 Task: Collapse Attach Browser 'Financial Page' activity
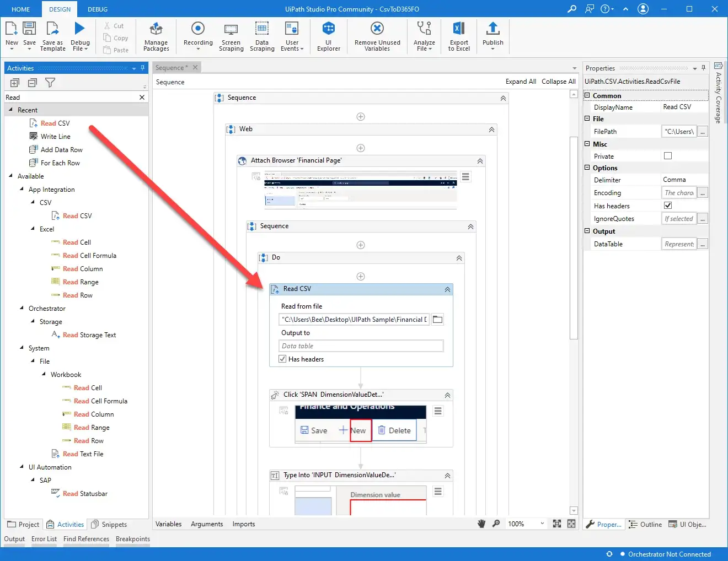pyautogui.click(x=480, y=161)
